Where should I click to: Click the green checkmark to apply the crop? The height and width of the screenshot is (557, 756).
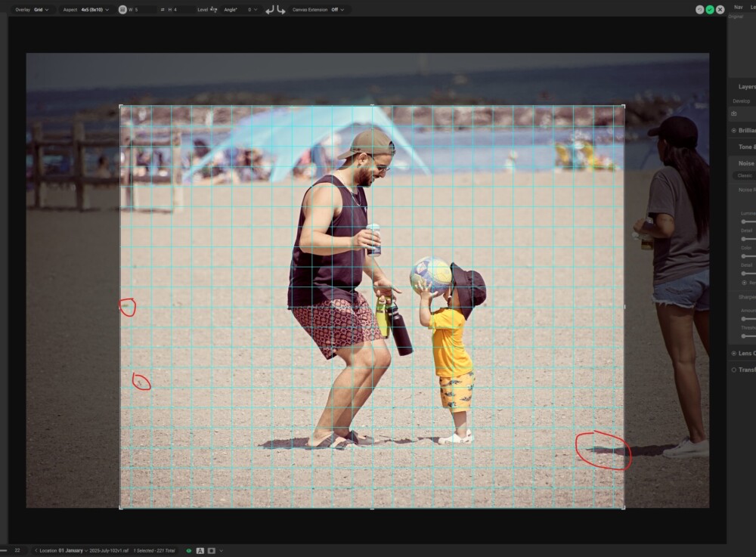click(x=710, y=8)
